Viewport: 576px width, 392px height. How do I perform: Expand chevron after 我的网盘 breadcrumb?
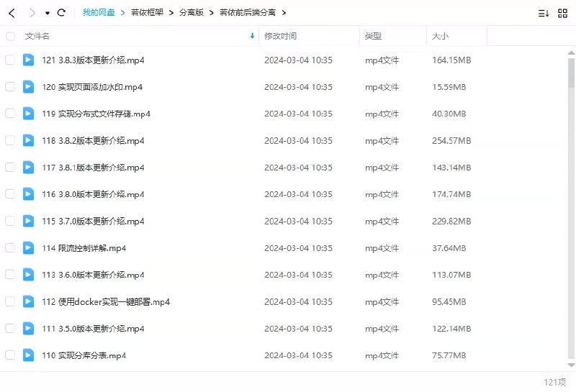click(x=122, y=13)
